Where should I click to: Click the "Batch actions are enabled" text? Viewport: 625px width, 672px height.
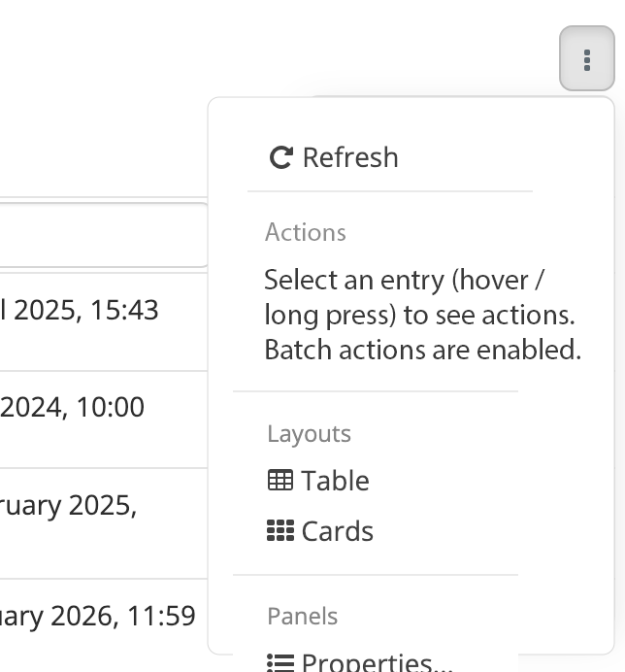pyautogui.click(x=422, y=350)
